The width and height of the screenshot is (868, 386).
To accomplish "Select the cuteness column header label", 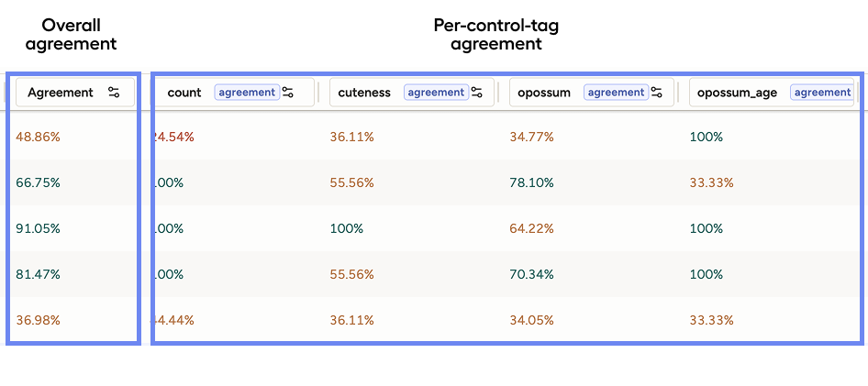I will 364,93.
